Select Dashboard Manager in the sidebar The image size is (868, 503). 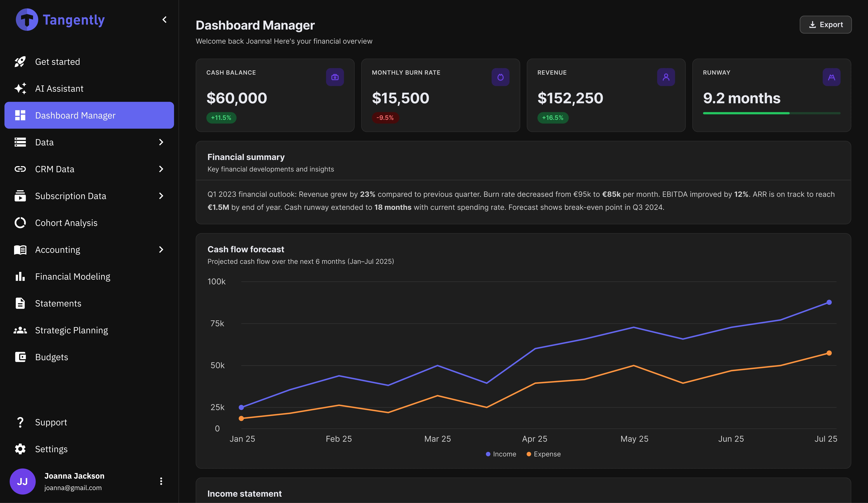(89, 115)
